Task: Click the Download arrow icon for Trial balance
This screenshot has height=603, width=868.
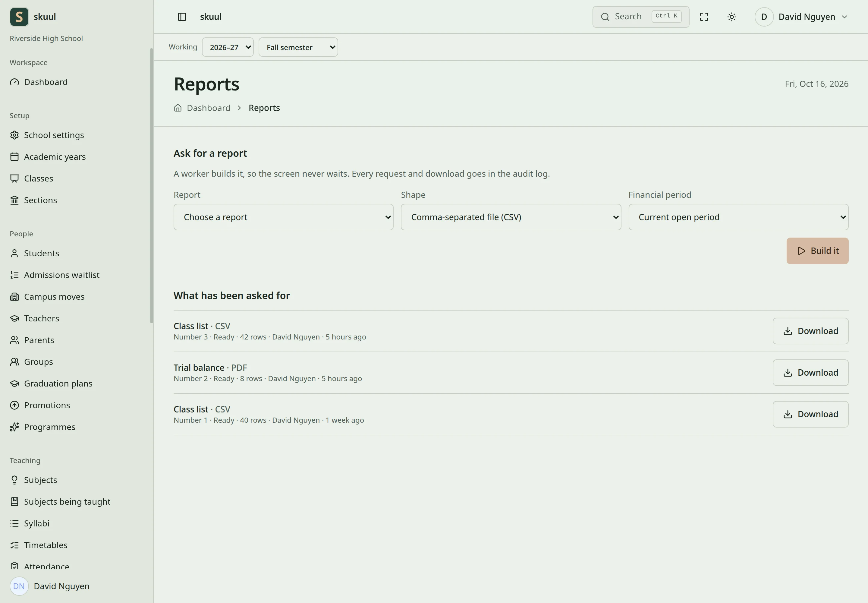Action: 788,373
